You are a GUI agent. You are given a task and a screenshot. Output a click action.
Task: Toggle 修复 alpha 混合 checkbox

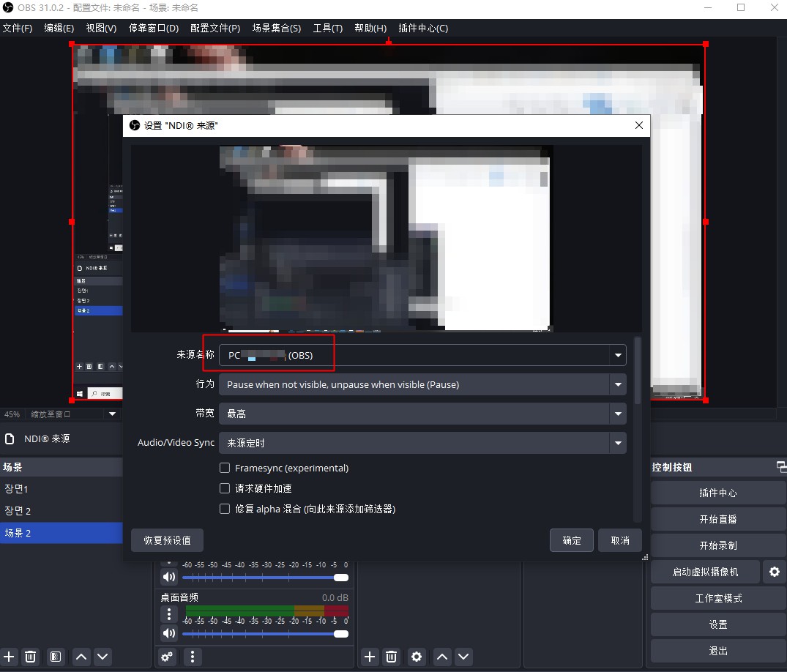point(225,509)
